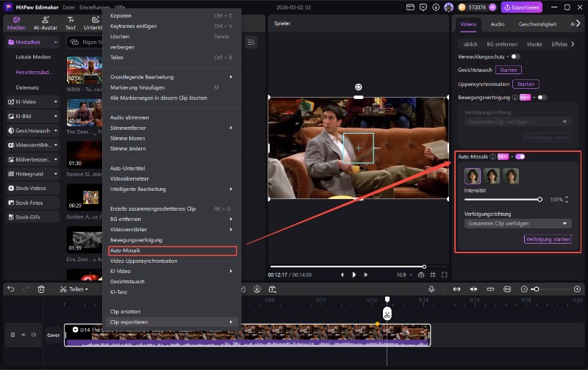Turn off the Auto-Mosaik switch

pos(520,157)
